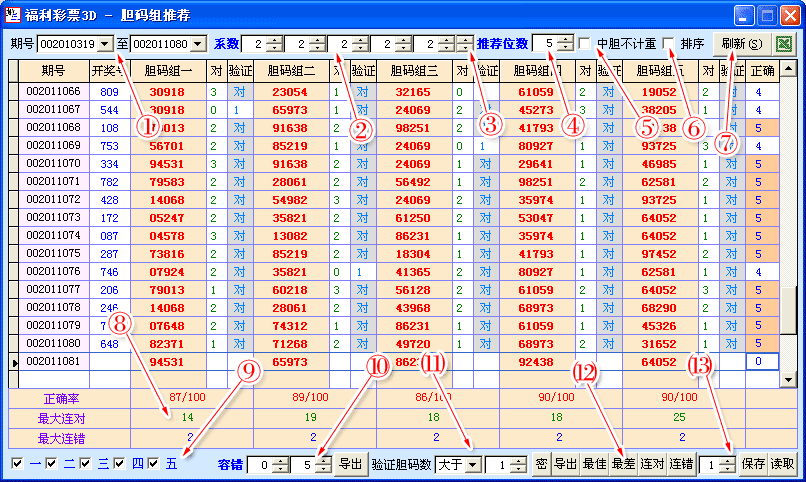The width and height of the screenshot is (806, 482).
Task: Toggle the 五 group checkbox
Action: [153, 464]
